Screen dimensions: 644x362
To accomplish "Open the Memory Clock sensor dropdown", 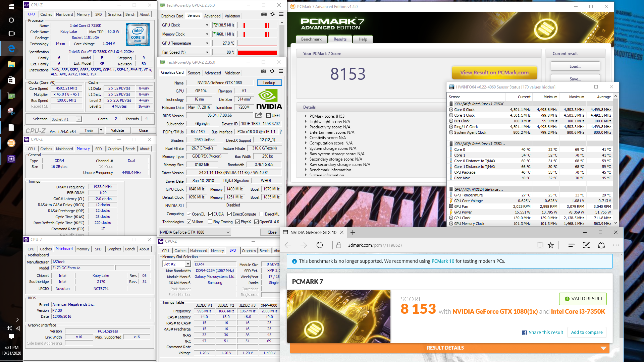I will (207, 34).
